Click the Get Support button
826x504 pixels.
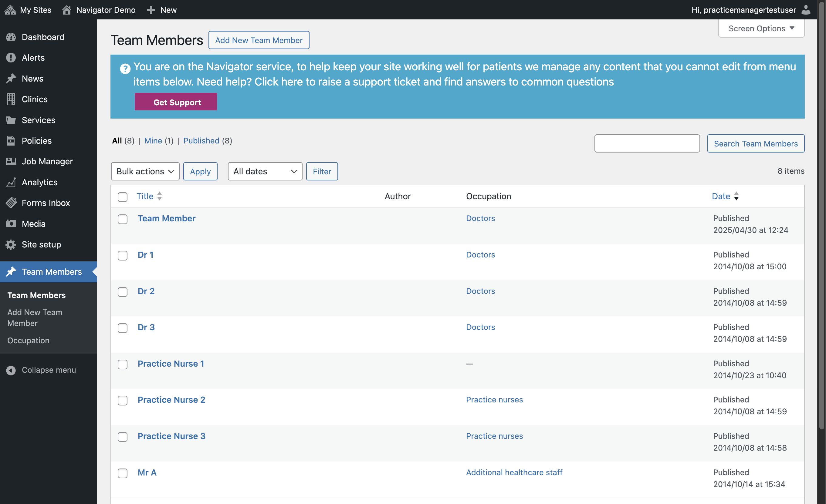tap(176, 102)
